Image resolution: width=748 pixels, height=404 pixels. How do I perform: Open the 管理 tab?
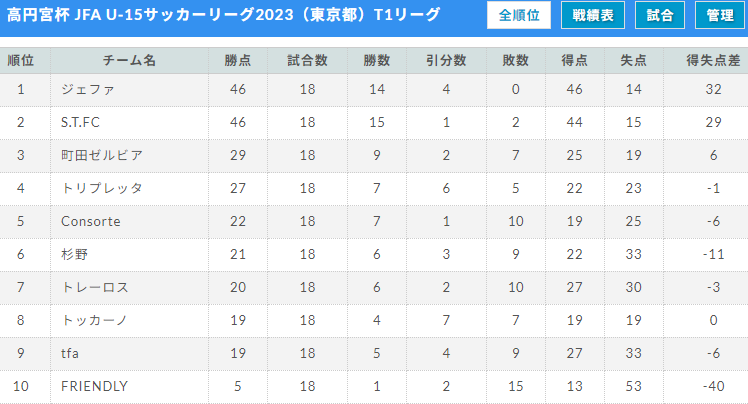[720, 15]
